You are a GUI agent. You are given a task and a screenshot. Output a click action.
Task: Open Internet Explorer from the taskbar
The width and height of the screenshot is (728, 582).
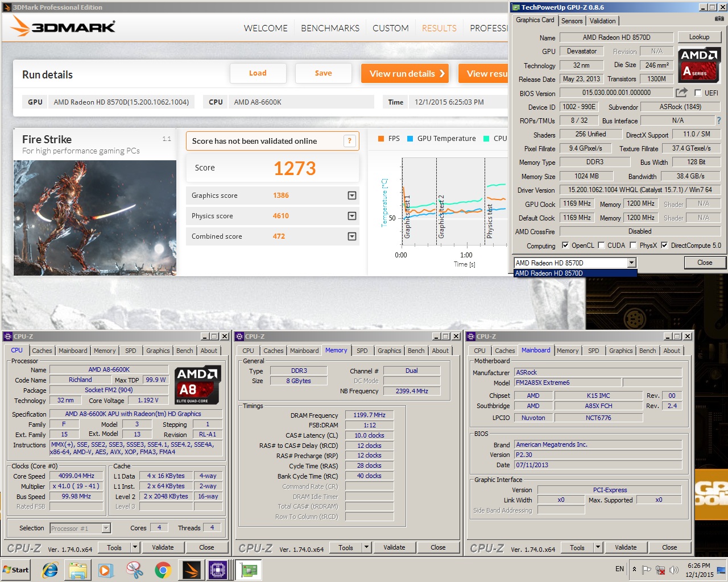(x=50, y=570)
